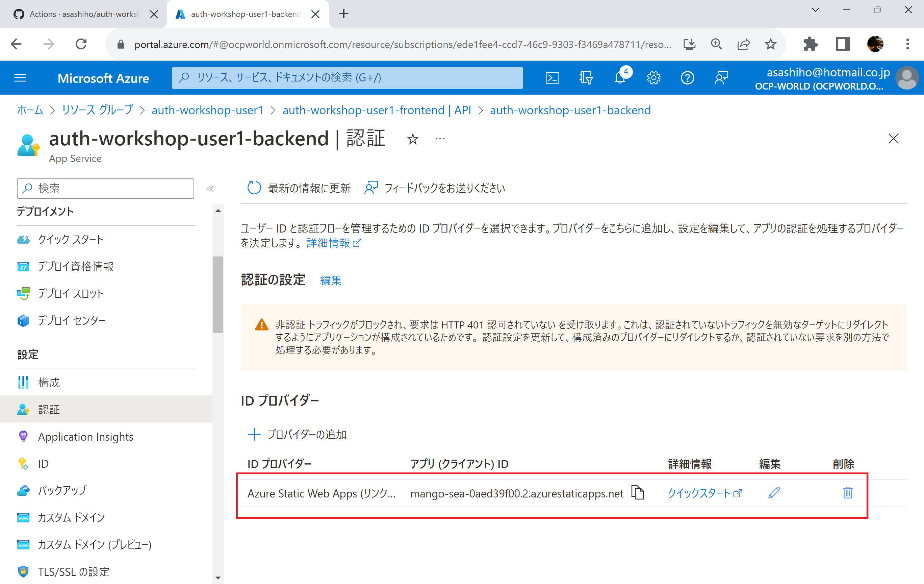Edit the identity provider with the pencil icon
The width and height of the screenshot is (924, 584).
pos(774,493)
